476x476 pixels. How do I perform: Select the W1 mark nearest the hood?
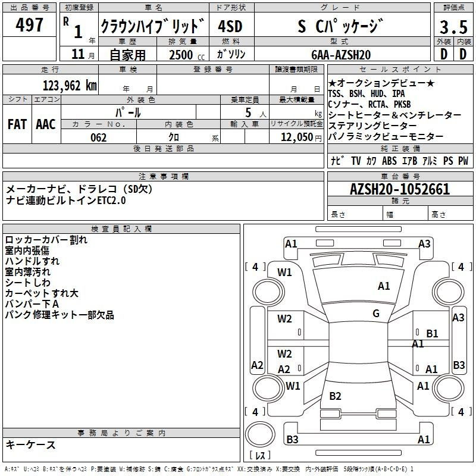(x=284, y=273)
